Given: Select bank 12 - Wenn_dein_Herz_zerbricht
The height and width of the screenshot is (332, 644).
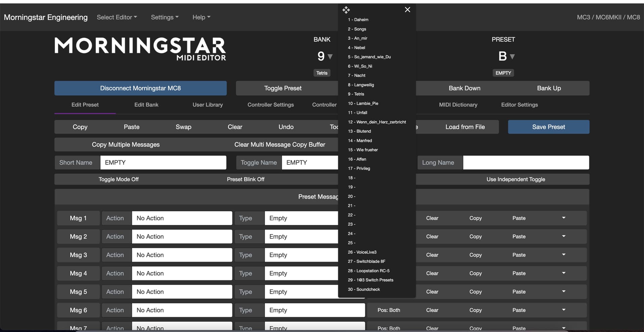Looking at the screenshot, I should click(x=377, y=122).
